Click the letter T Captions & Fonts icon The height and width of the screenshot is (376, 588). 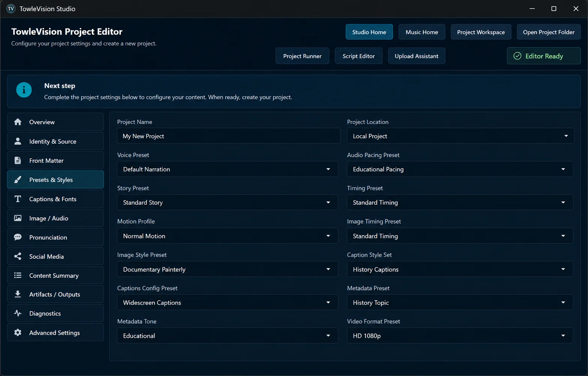pos(18,199)
